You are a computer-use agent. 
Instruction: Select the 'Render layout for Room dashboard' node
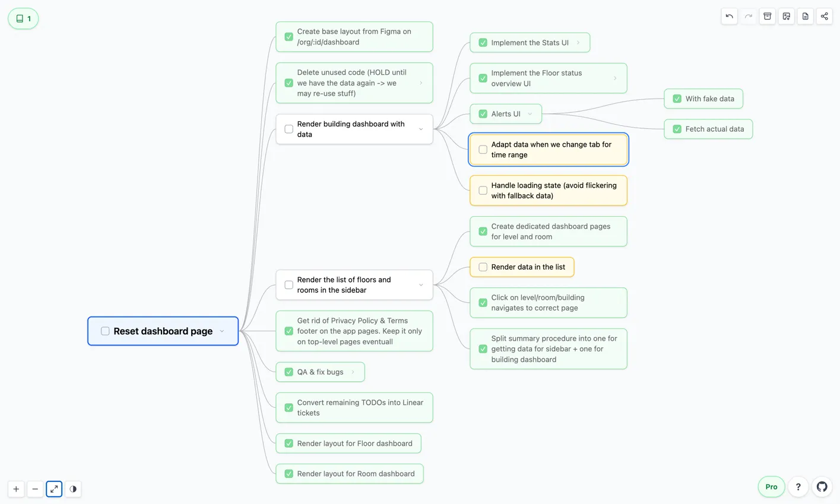pos(356,474)
